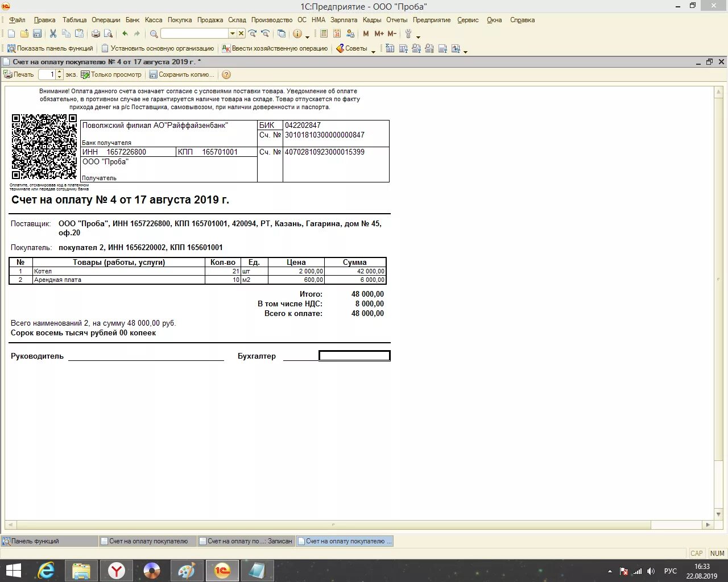Increase copies count with up spinner
The height and width of the screenshot is (582, 728).
(60, 72)
